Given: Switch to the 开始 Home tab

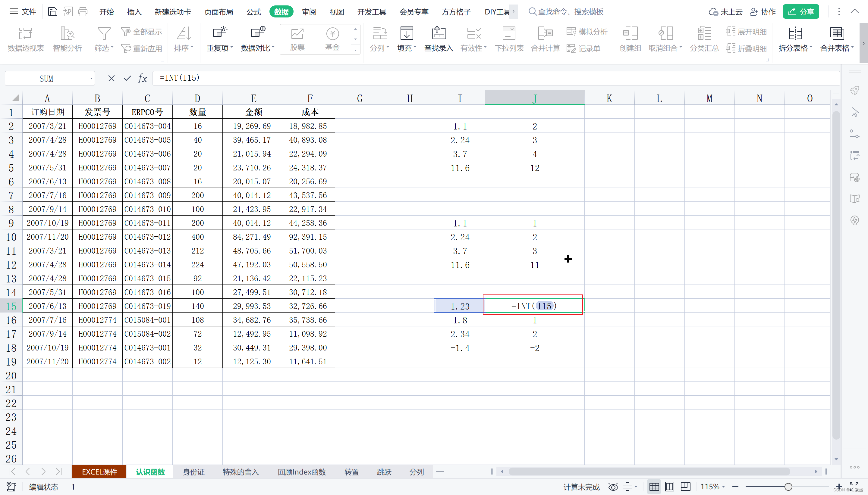Looking at the screenshot, I should pyautogui.click(x=106, y=12).
